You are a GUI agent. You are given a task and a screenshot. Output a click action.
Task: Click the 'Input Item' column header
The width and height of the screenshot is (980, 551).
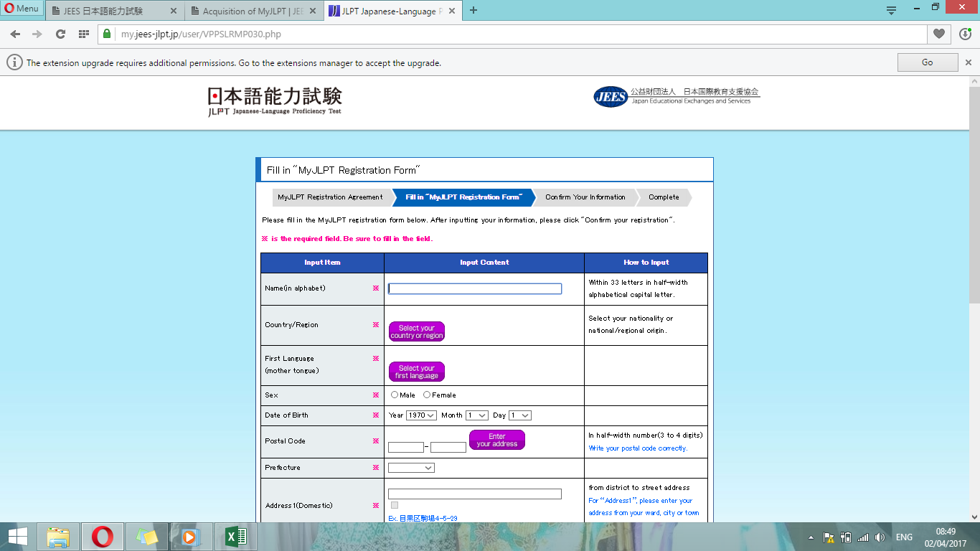pos(322,263)
